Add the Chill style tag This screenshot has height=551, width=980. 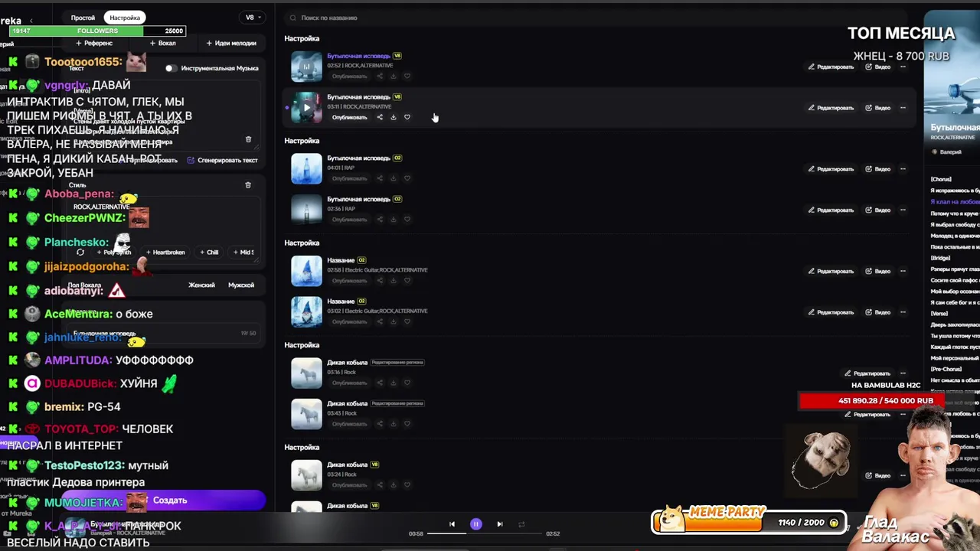tap(208, 252)
